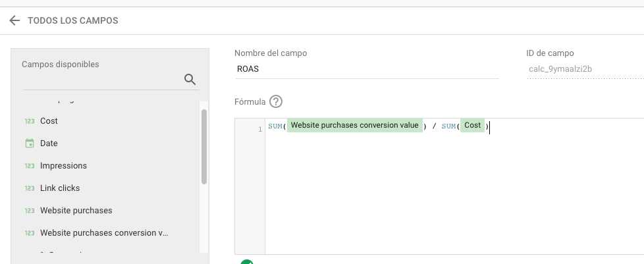Select the Date field
Image resolution: width=644 pixels, height=264 pixels.
click(49, 144)
